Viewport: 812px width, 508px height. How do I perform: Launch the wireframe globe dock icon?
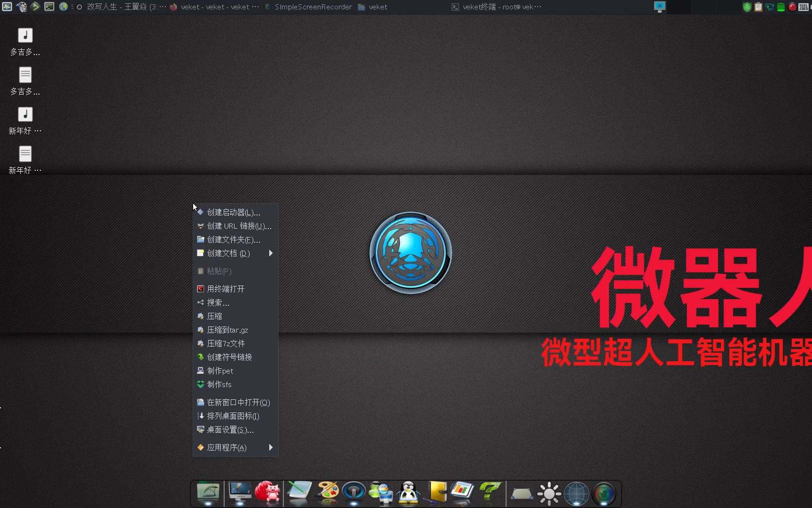(577, 494)
